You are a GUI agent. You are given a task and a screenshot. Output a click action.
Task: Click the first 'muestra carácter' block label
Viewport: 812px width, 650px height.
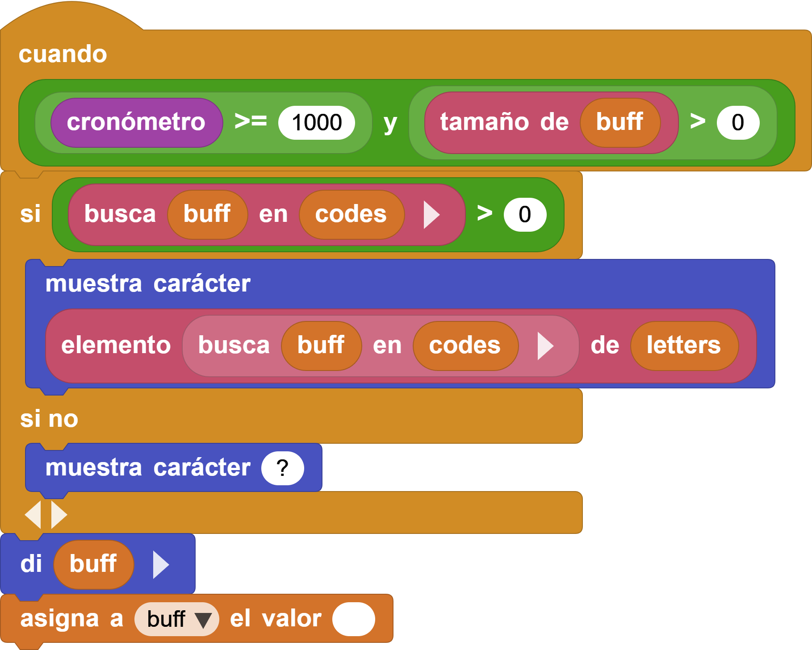click(148, 283)
